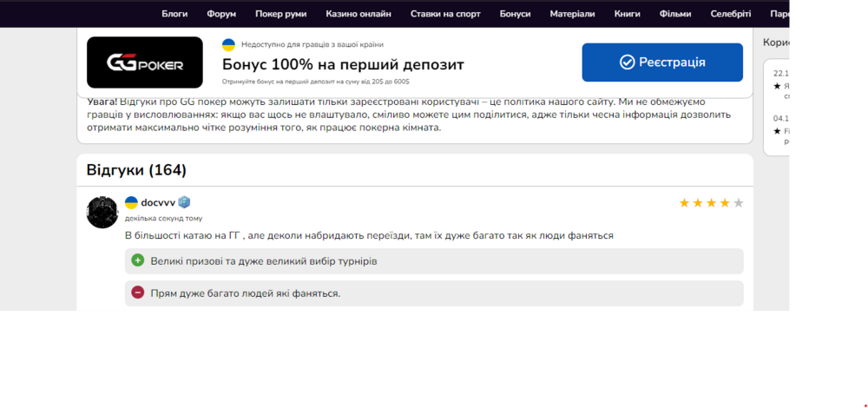Click the green plus icon in pros row

[x=138, y=260]
